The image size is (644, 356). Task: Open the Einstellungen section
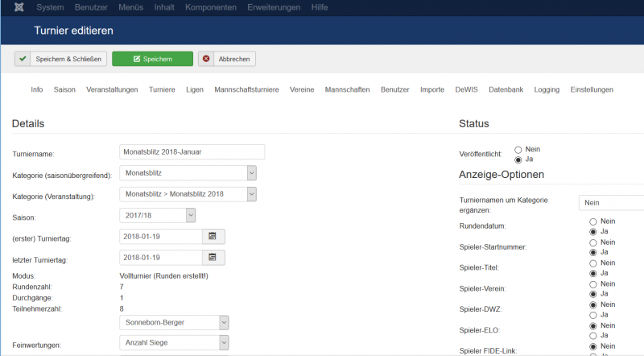point(591,89)
